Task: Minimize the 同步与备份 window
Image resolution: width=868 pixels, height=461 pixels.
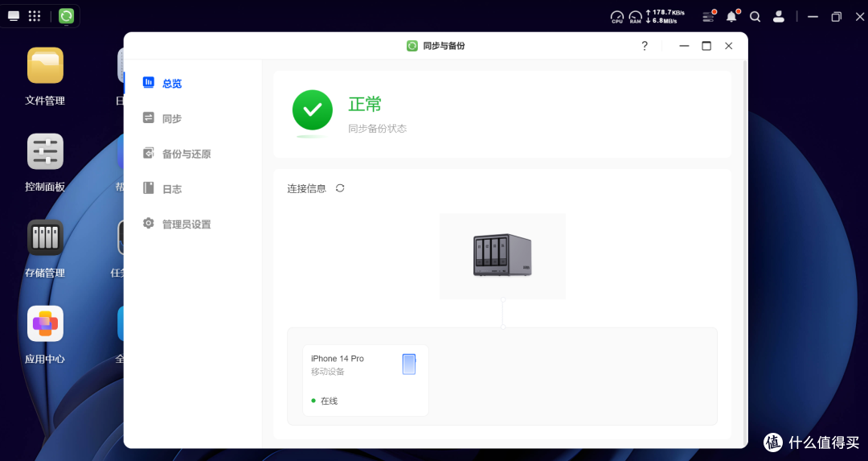Action: [x=684, y=46]
